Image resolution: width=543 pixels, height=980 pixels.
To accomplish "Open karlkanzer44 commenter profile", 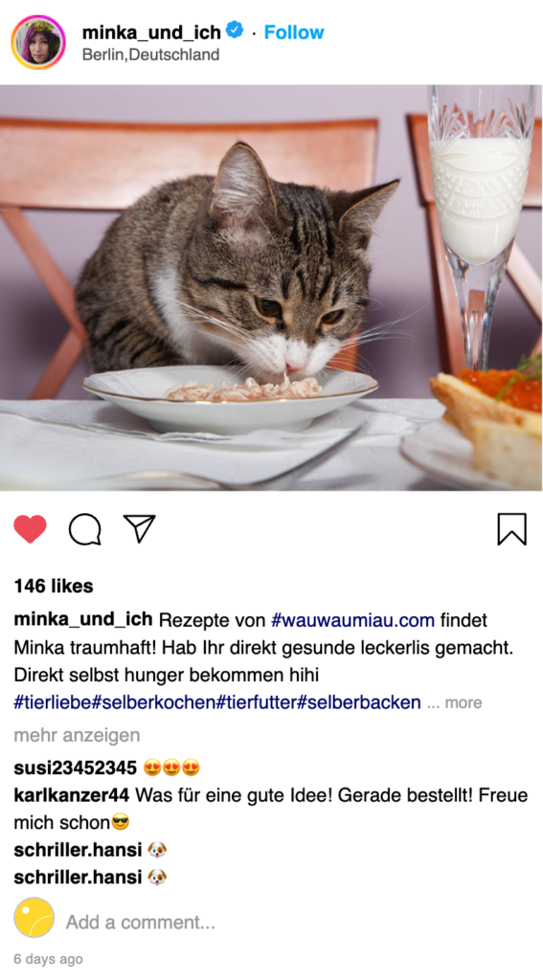I will point(71,795).
